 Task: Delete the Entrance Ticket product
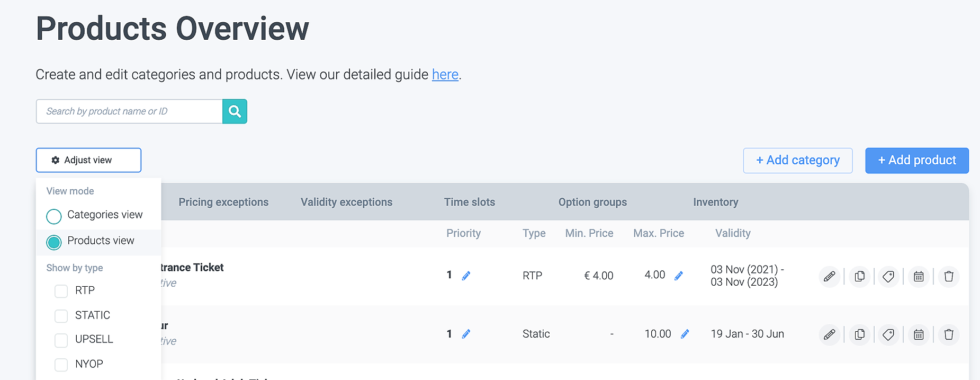[x=948, y=276]
